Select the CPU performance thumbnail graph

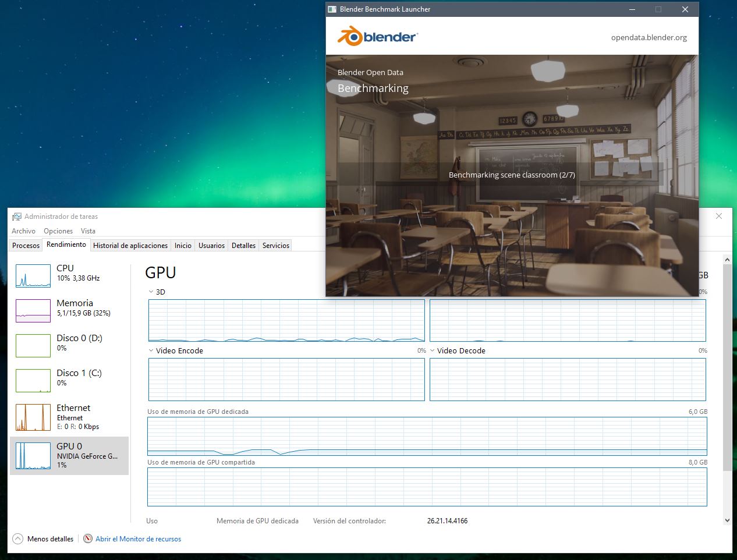33,276
